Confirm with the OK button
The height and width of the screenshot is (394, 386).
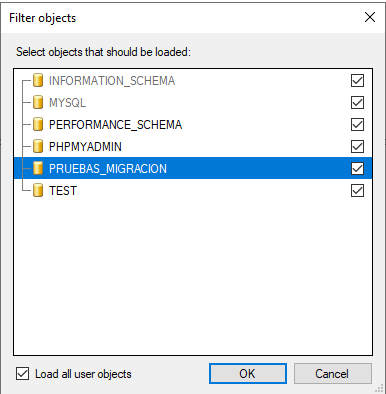[248, 373]
